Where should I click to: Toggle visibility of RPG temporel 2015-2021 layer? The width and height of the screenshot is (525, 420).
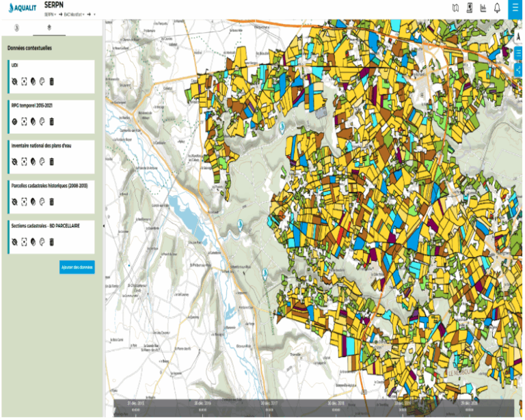(x=14, y=122)
